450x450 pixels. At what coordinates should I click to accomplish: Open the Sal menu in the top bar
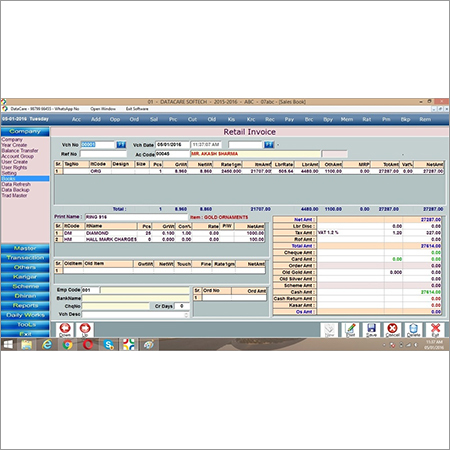point(154,119)
